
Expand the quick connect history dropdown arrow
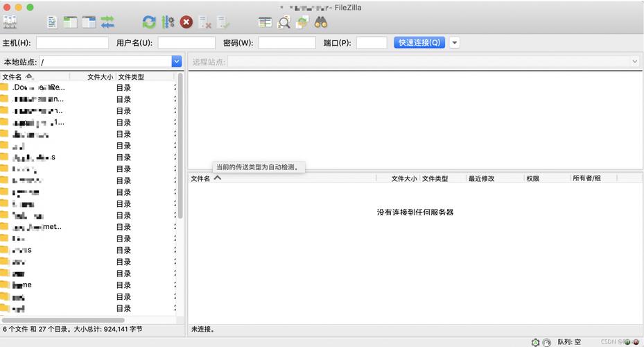tap(455, 43)
